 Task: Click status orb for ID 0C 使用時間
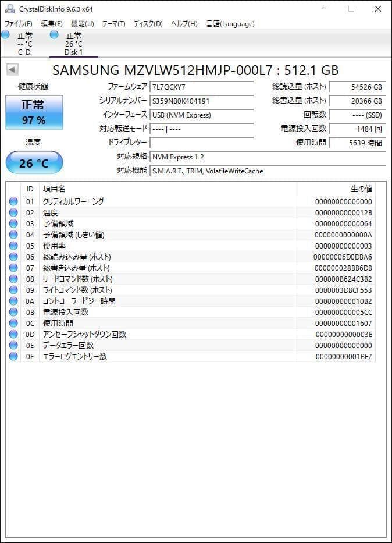click(x=13, y=323)
